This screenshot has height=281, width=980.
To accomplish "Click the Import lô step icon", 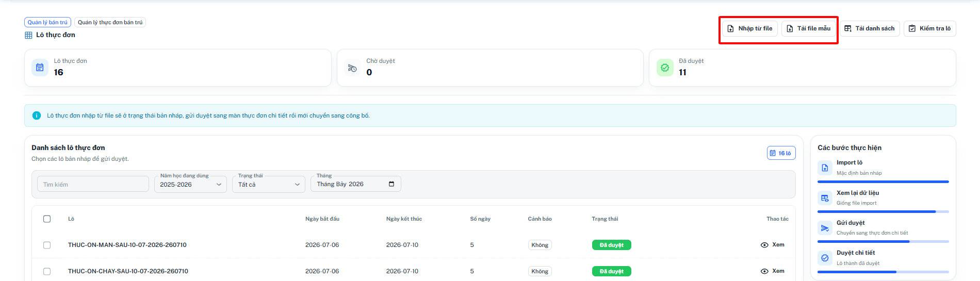I will (x=825, y=168).
